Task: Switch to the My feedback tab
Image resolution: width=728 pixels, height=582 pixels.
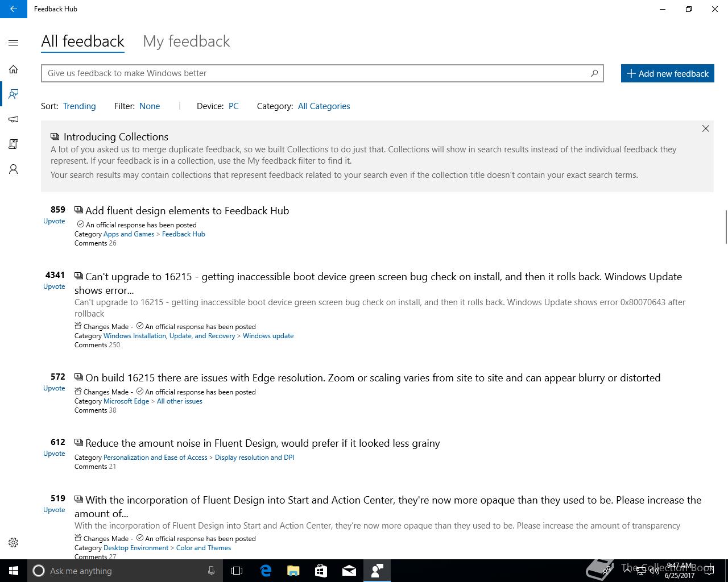Action: 187,41
